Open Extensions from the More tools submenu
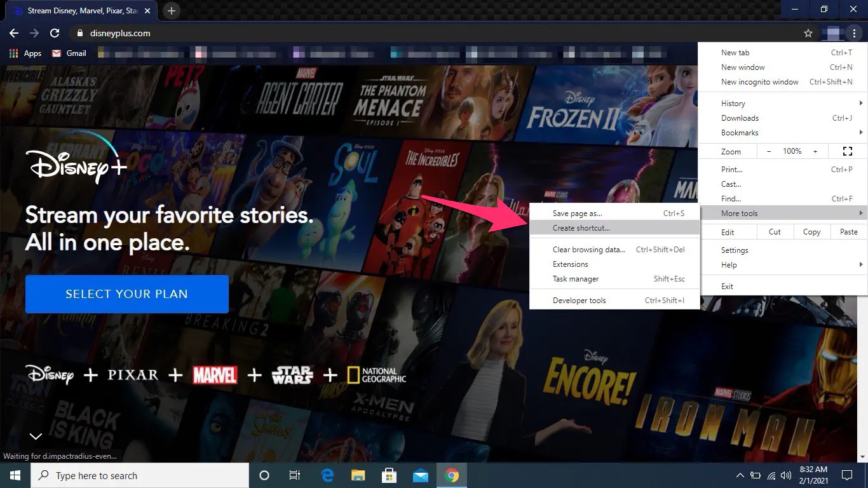This screenshot has width=868, height=488. click(614, 264)
